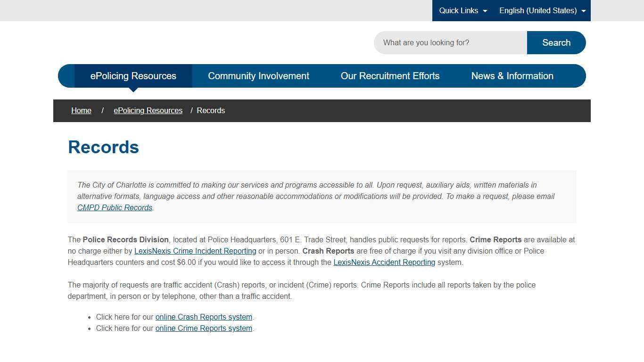Navigate to Home via breadcrumb
This screenshot has width=644, height=362.
point(81,110)
